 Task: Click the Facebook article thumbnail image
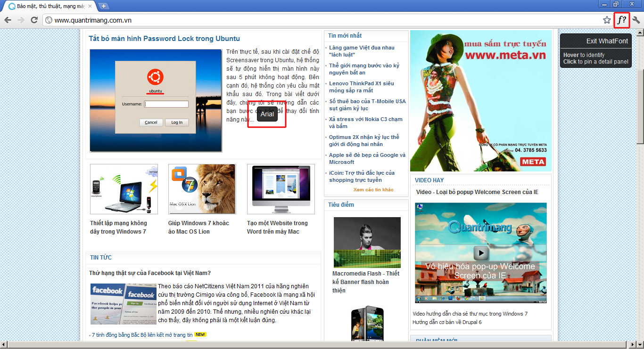pyautogui.click(x=124, y=304)
